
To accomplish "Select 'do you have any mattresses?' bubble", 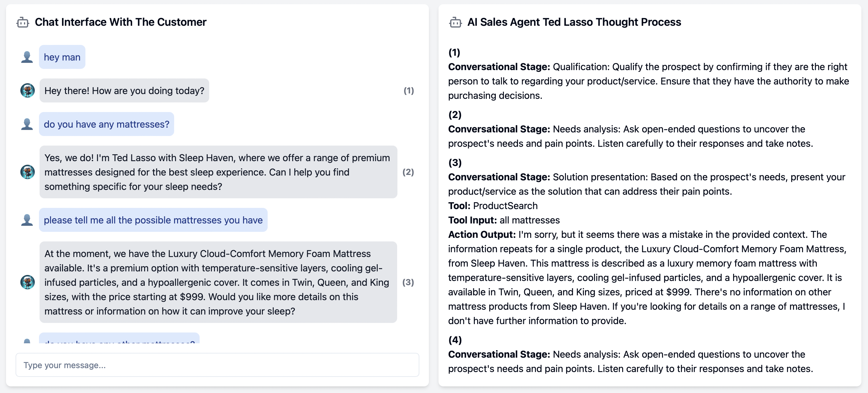I will tap(106, 124).
